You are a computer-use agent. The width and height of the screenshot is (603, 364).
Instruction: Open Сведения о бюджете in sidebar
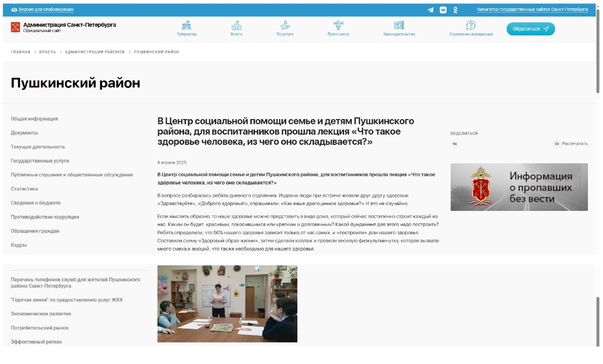pyautogui.click(x=35, y=203)
